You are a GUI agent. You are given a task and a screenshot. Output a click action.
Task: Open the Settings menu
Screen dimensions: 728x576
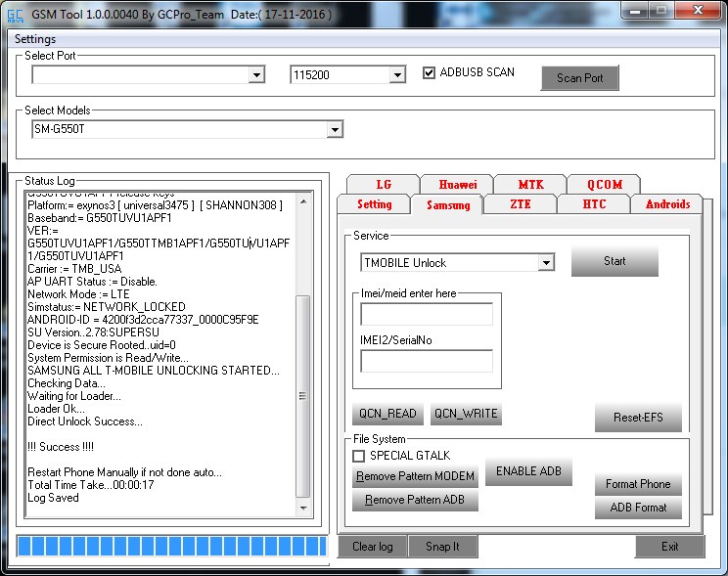coord(35,39)
